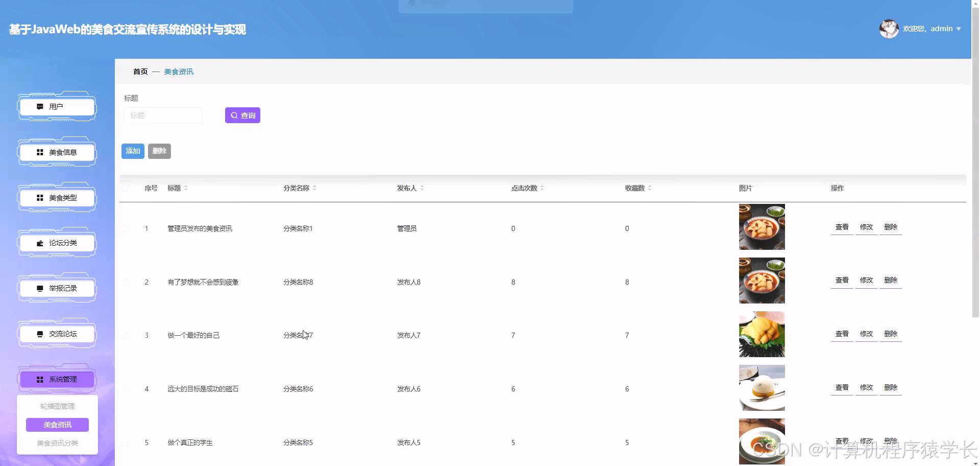Image resolution: width=980 pixels, height=466 pixels.
Task: Click the cell 分类名称5
Action: [x=298, y=443]
